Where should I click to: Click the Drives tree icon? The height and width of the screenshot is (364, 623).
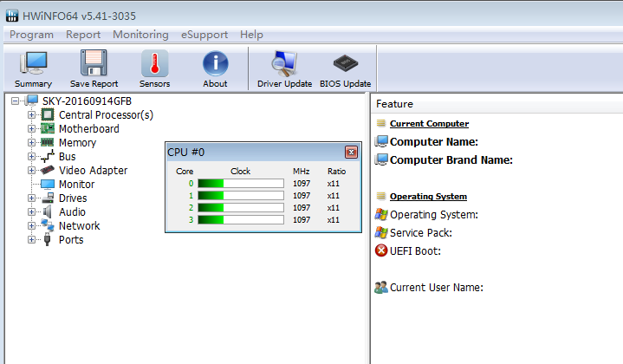48,198
